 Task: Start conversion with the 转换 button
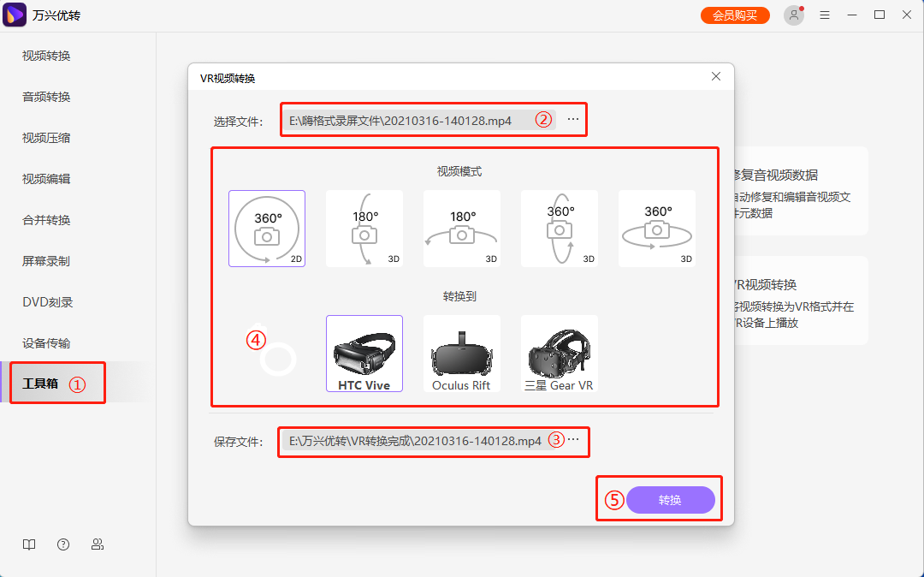click(671, 499)
